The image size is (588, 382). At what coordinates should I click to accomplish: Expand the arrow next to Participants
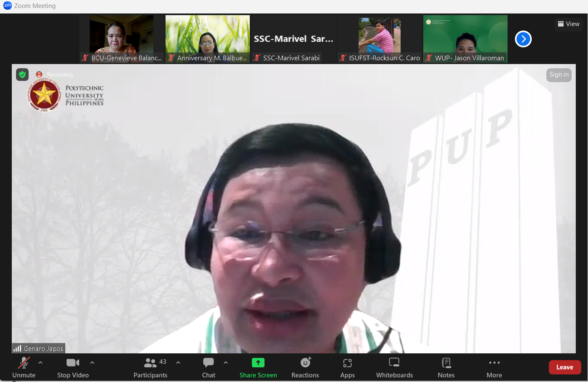tap(178, 362)
